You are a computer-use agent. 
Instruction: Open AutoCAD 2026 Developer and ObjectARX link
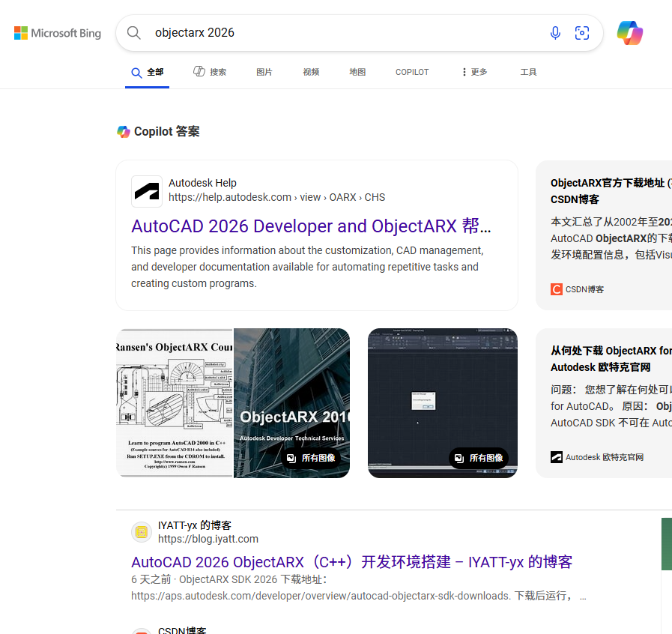point(311,226)
